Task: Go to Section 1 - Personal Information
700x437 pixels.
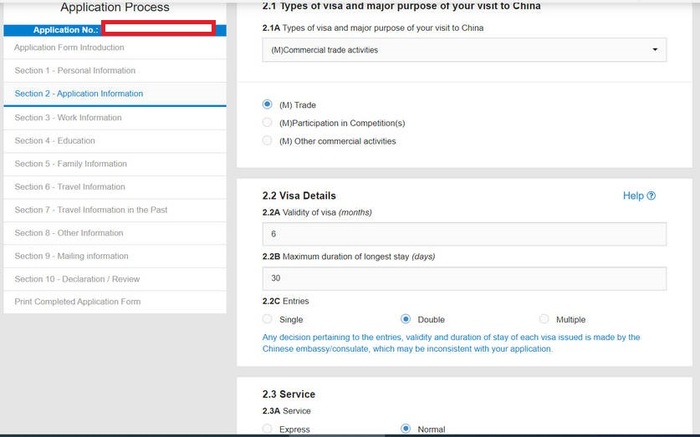Action: point(115,71)
